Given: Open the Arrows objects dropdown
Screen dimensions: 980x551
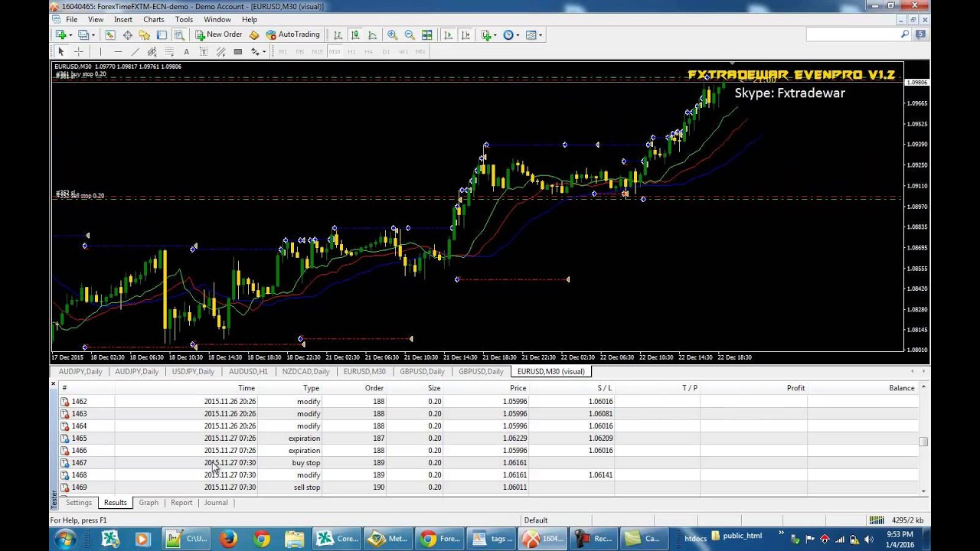Looking at the screenshot, I should point(258,52).
